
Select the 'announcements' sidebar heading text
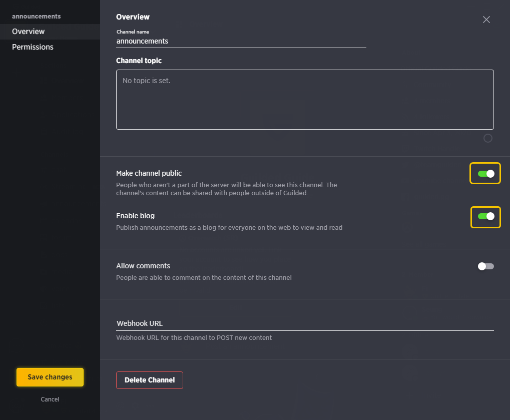click(37, 16)
